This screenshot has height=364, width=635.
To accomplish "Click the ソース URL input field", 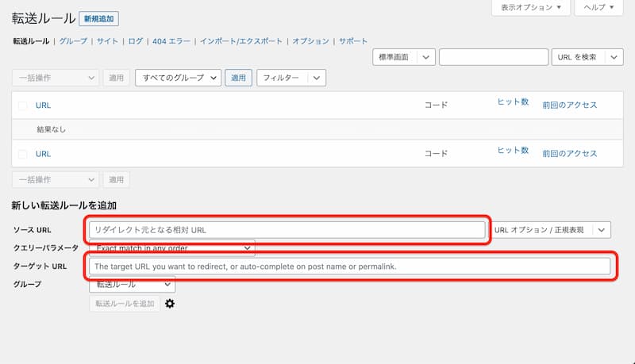I will coord(287,230).
